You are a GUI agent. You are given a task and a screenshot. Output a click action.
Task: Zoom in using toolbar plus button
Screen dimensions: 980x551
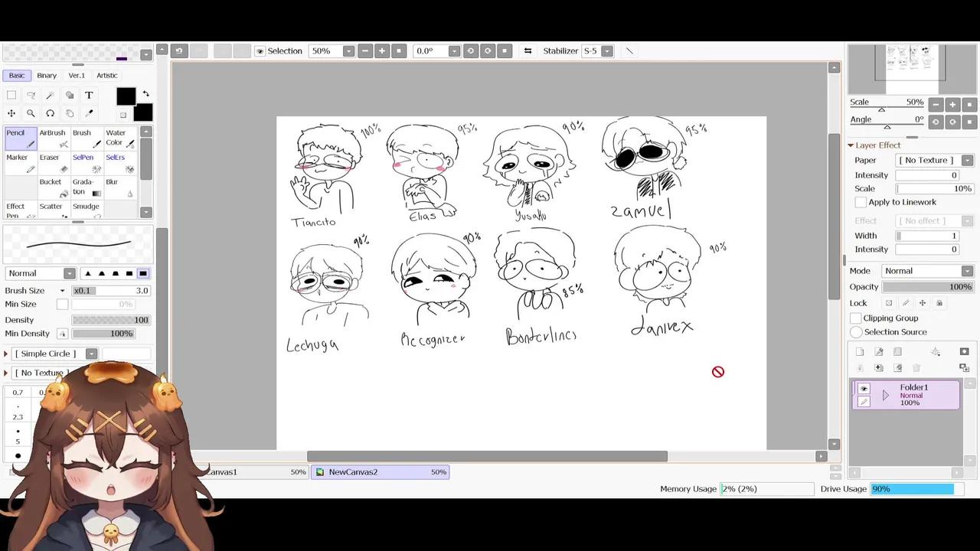(x=382, y=51)
